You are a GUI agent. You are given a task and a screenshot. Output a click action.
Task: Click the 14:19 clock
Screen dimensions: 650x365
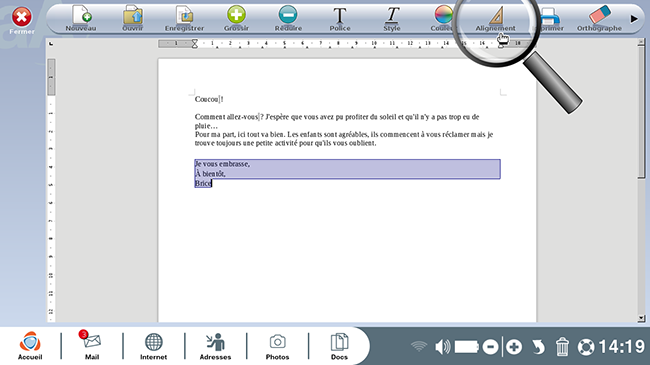point(621,346)
